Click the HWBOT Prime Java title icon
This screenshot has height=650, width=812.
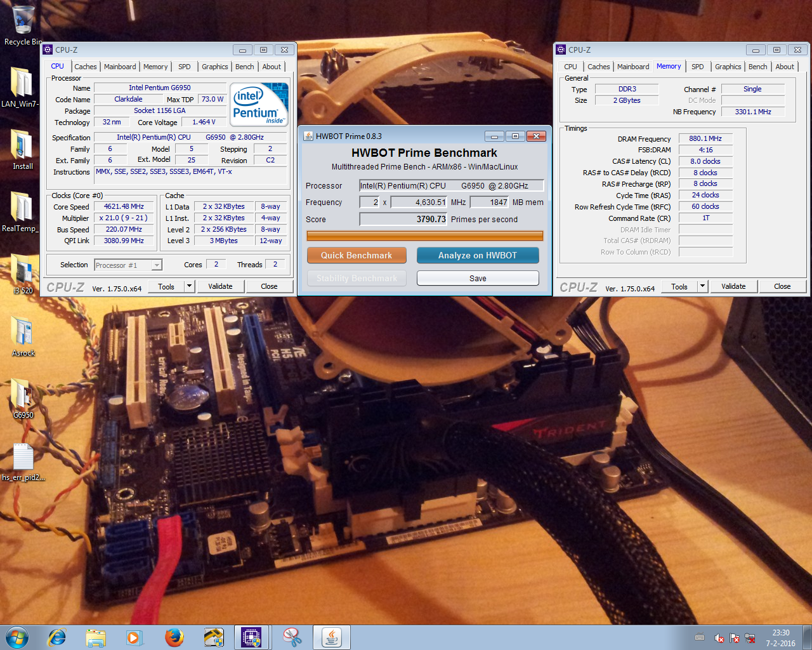tap(308, 136)
